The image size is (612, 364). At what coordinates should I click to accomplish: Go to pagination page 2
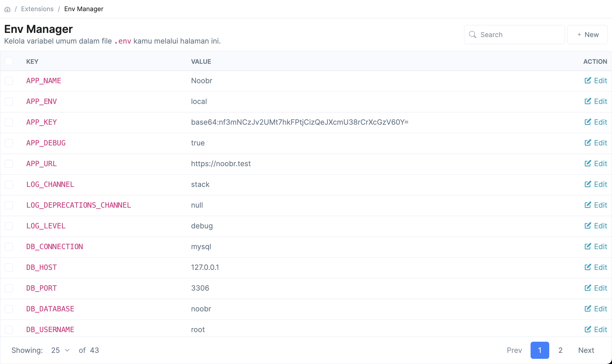(560, 350)
